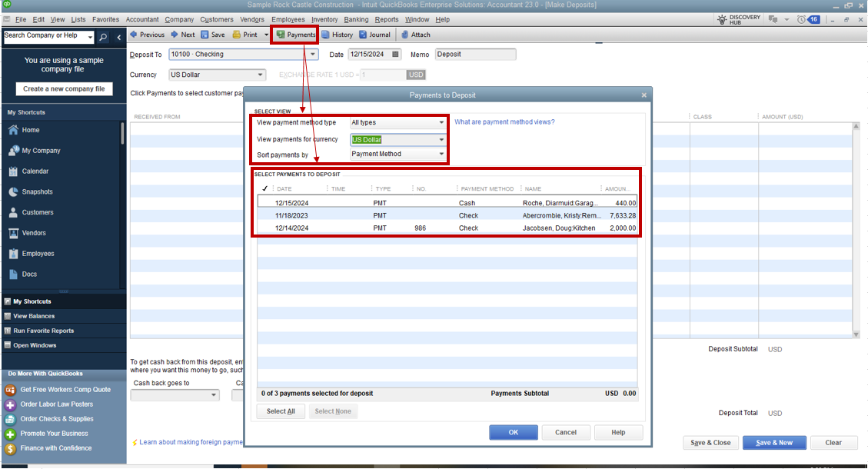Viewport: 868px width, 469px height.
Task: Click the Select All button
Action: [280, 411]
